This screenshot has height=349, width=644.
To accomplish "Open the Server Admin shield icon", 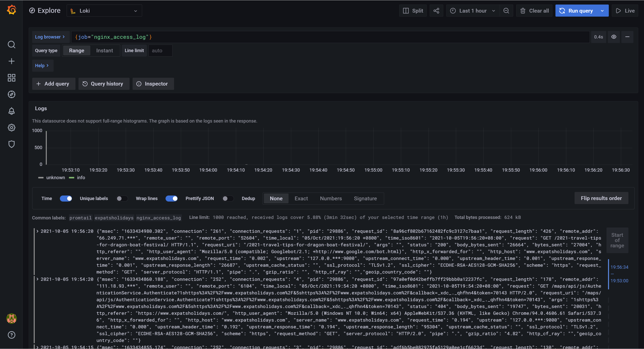I will point(12,144).
